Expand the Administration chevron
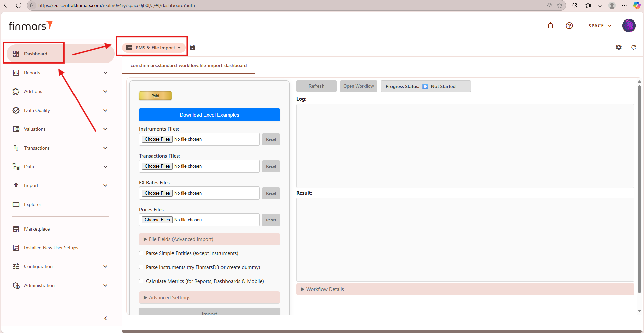 click(105, 285)
